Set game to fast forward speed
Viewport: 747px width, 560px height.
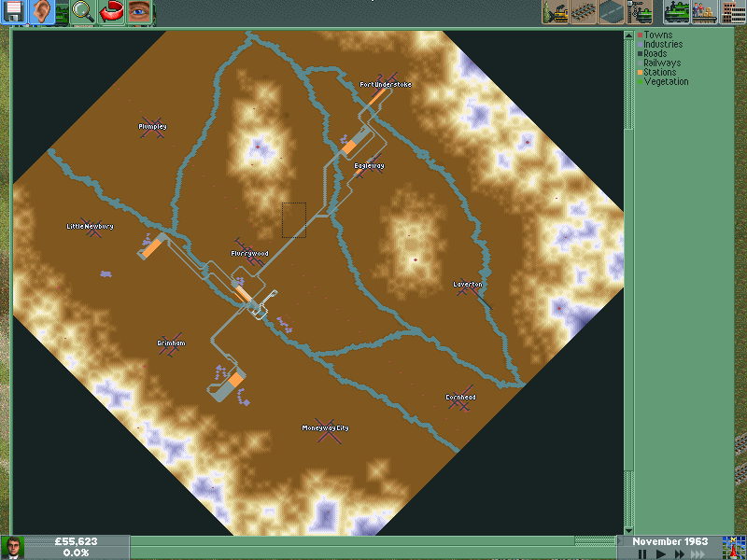coord(680,554)
